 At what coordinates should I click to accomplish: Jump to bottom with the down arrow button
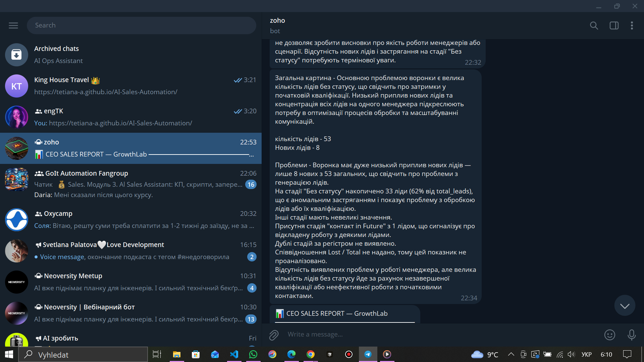(625, 306)
